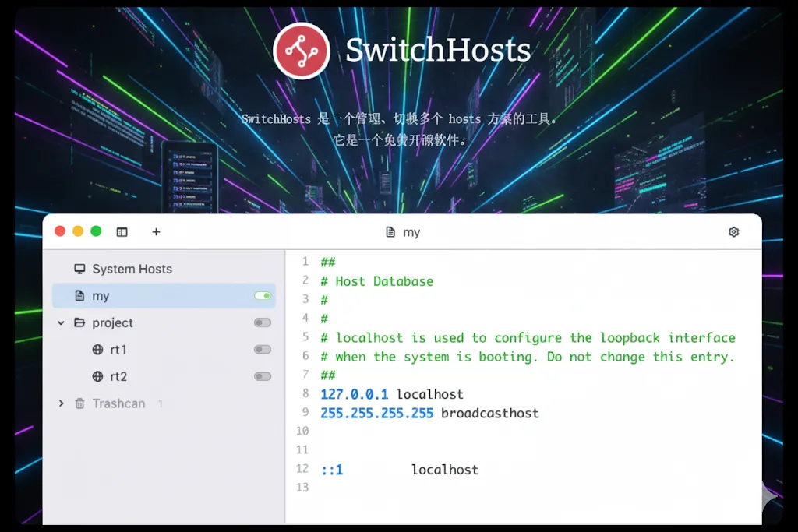This screenshot has width=798, height=532.
Task: Open settings gear icon
Action: point(733,232)
